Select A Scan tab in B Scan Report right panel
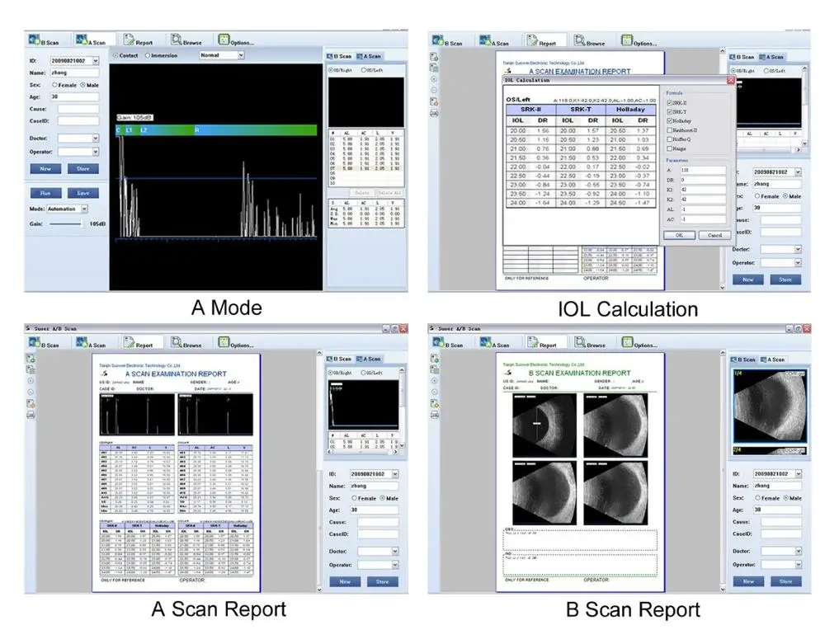The image size is (825, 644). (x=775, y=360)
